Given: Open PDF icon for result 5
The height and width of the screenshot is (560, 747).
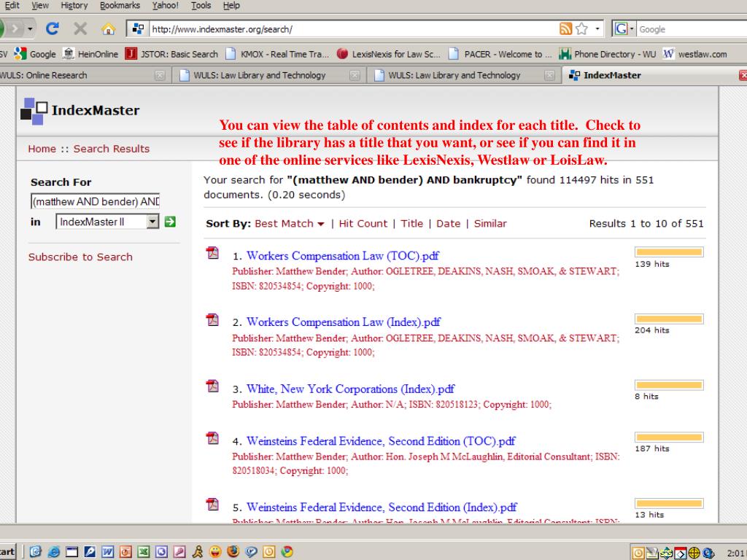Looking at the screenshot, I should click(212, 505).
